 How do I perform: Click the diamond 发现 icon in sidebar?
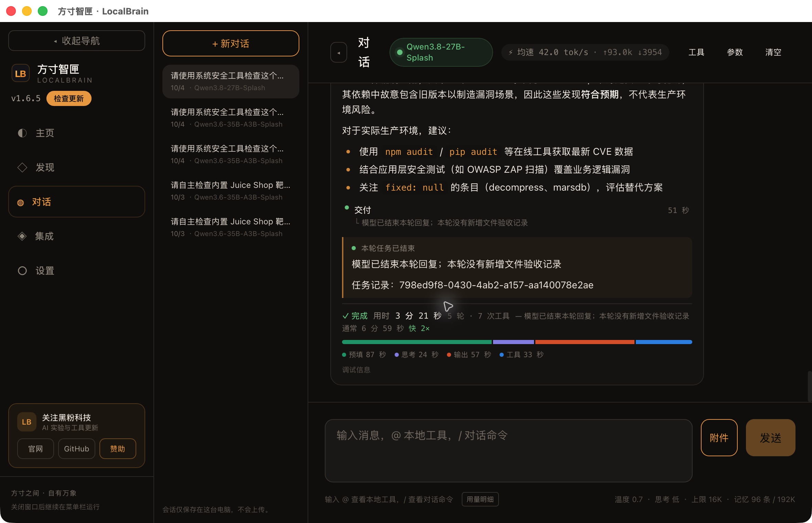(22, 168)
